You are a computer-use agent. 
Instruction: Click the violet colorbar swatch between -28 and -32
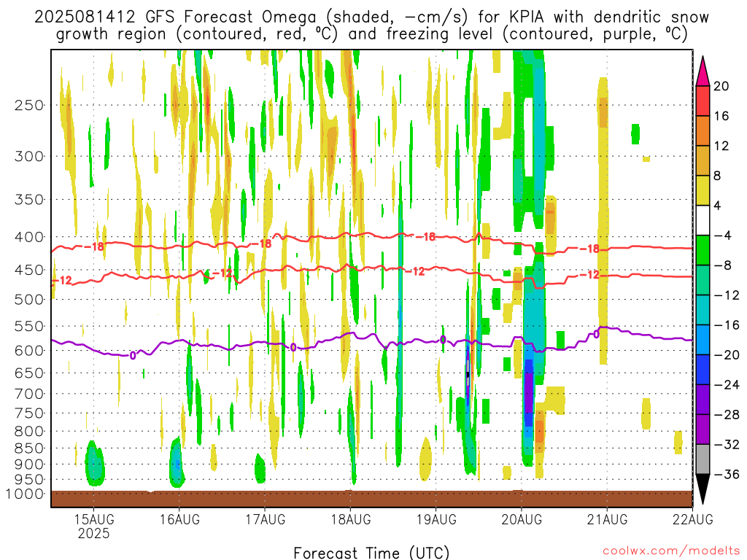(703, 429)
